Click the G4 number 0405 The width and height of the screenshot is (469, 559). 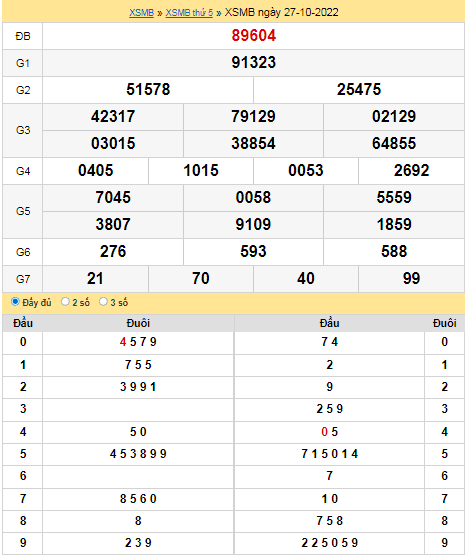[96, 170]
